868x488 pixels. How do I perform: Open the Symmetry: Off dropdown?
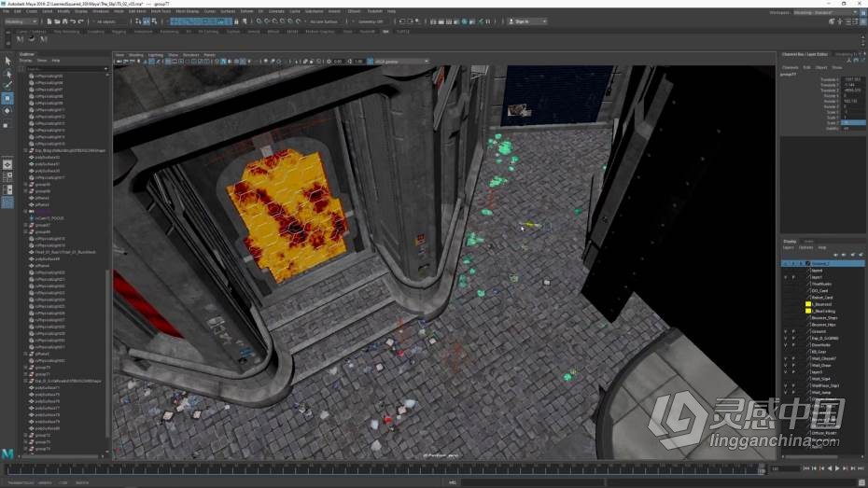click(x=371, y=21)
